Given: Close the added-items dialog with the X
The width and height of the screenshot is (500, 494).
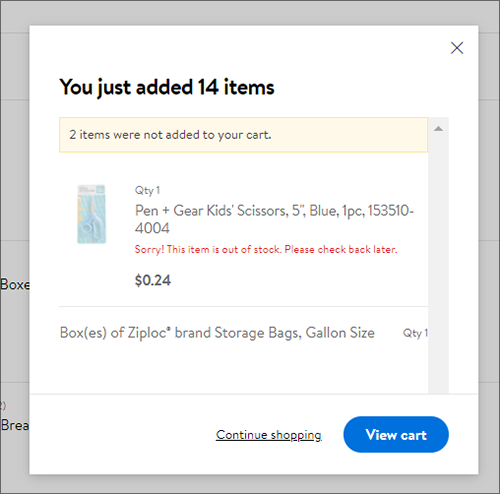Looking at the screenshot, I should coord(457,48).
